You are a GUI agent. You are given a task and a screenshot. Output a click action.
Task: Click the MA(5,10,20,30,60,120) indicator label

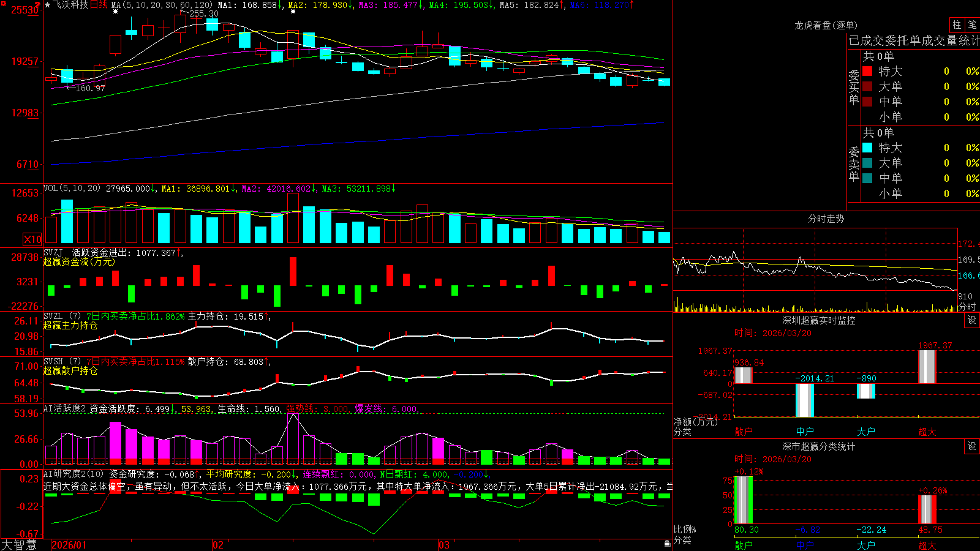tap(162, 5)
